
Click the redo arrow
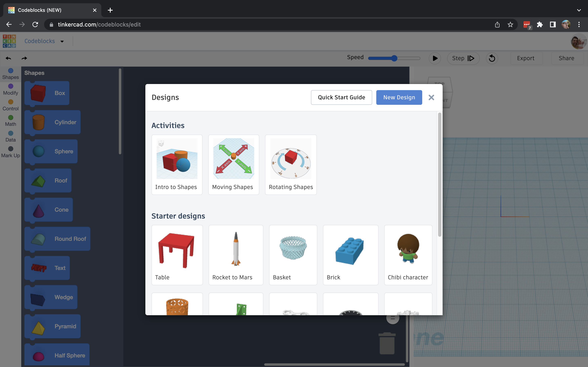click(x=24, y=58)
